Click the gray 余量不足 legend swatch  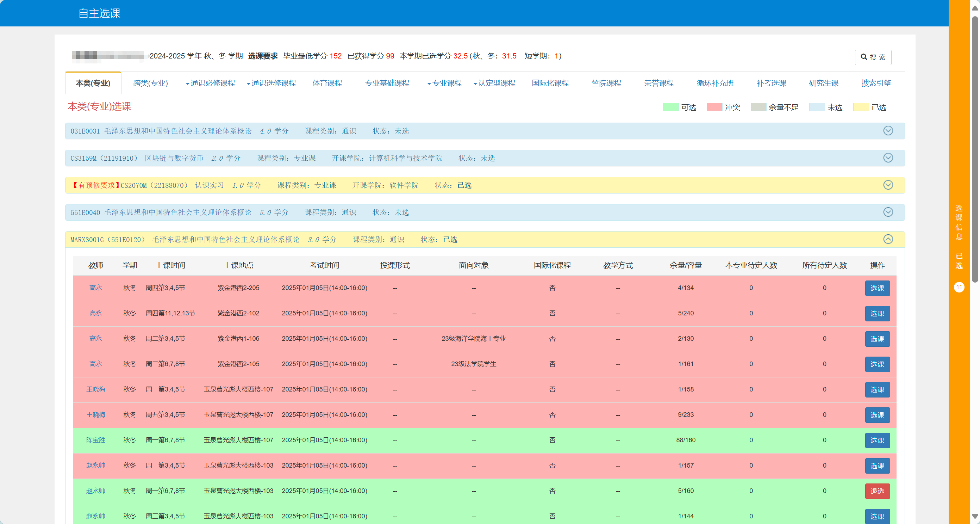[x=758, y=107]
